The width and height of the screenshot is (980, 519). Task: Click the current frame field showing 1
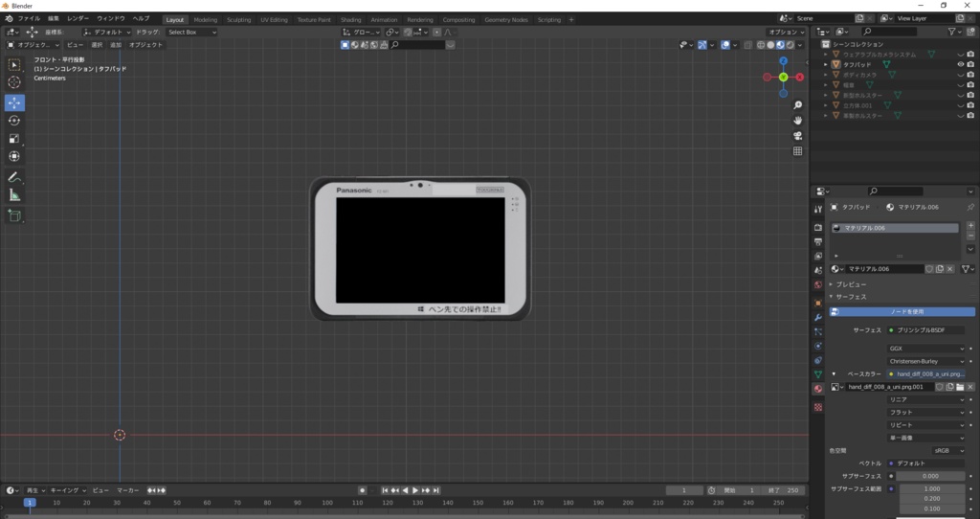[x=684, y=490]
